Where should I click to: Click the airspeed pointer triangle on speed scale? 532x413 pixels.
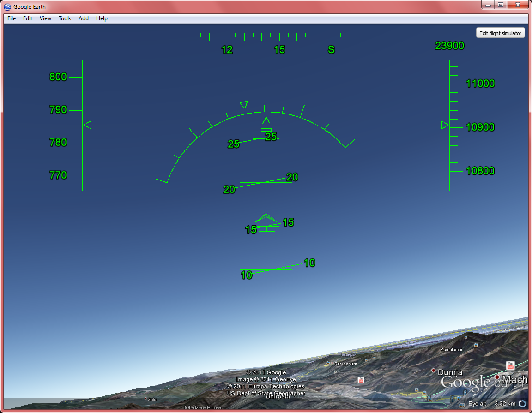[88, 125]
